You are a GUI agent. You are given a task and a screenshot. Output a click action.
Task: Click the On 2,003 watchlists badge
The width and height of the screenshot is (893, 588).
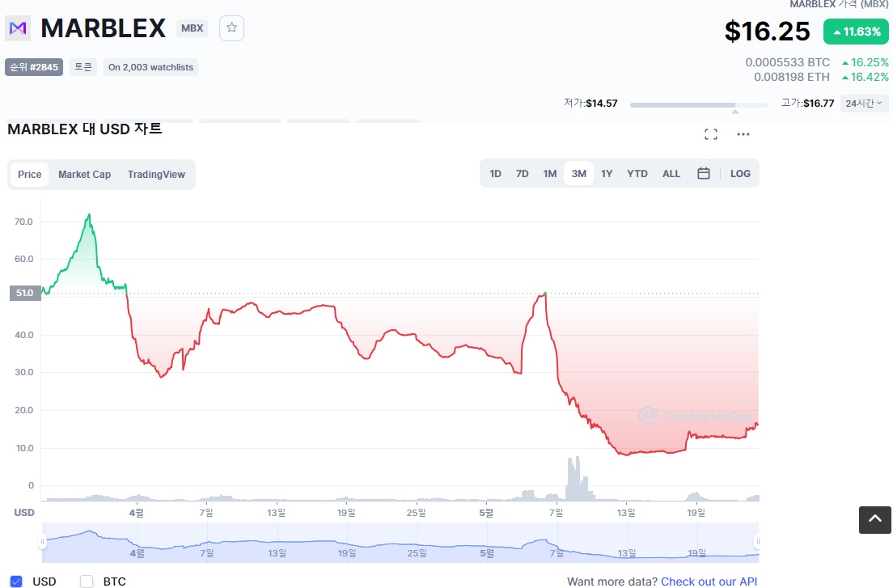151,67
